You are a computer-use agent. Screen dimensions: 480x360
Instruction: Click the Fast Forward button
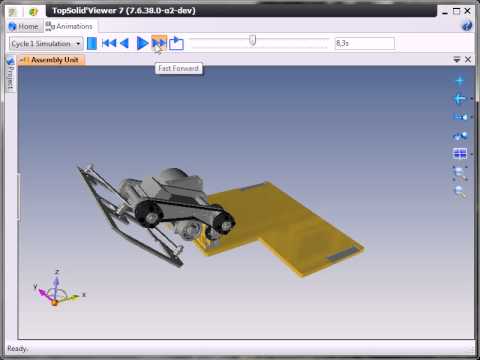click(x=159, y=43)
